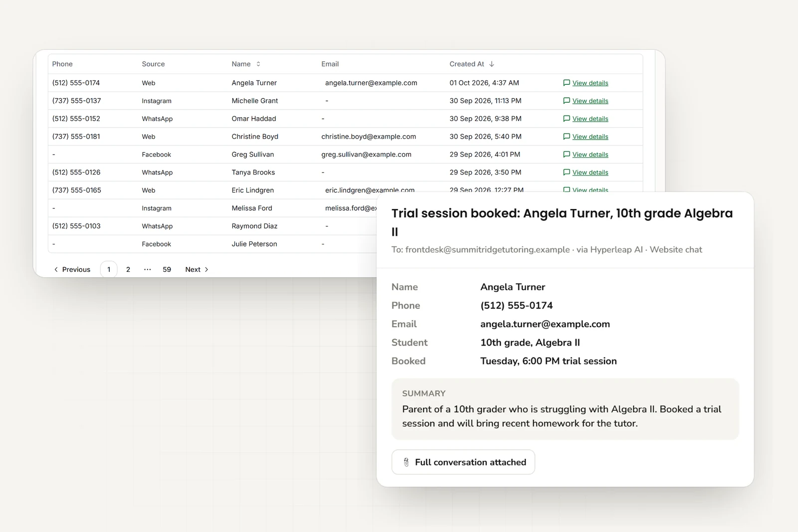This screenshot has width=798, height=532.
Task: Open the Full conversation attached button
Action: pyautogui.click(x=463, y=462)
